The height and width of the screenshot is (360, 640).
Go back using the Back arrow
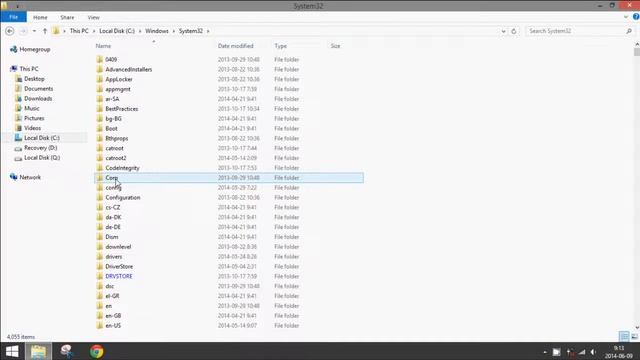10,31
